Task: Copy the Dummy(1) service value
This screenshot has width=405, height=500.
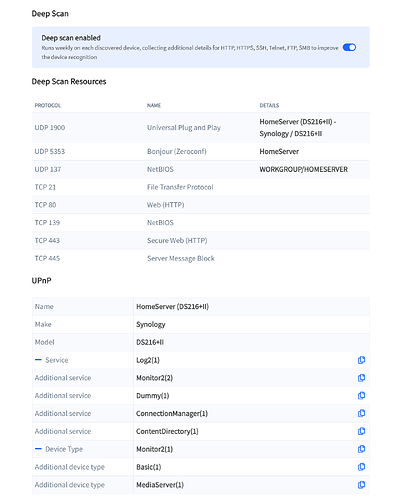Action: pyautogui.click(x=361, y=396)
